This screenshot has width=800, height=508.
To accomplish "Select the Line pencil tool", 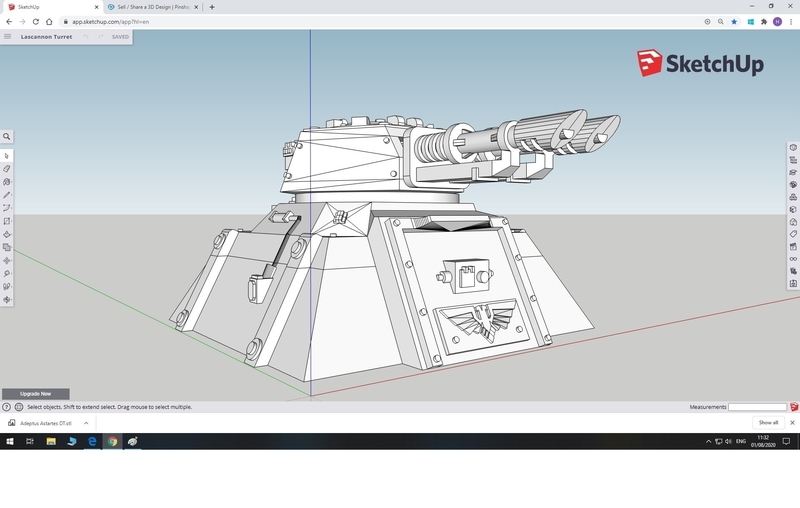I will pyautogui.click(x=7, y=195).
